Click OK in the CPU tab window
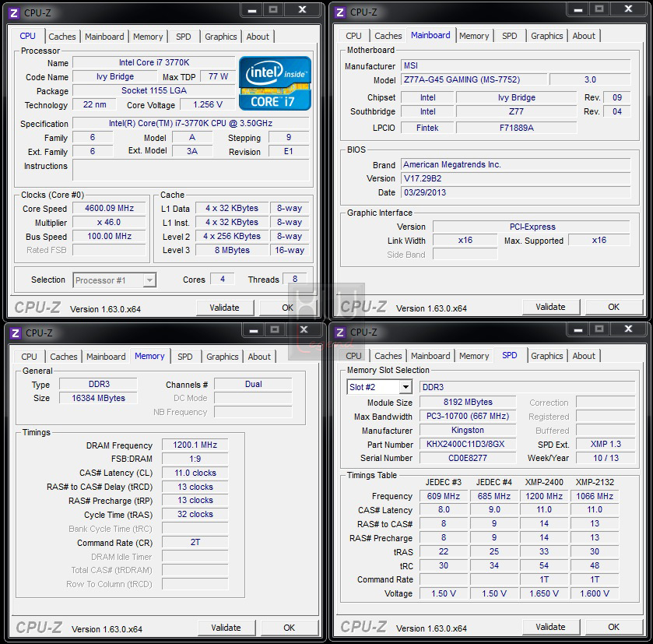Image resolution: width=653 pixels, height=644 pixels. (x=288, y=308)
